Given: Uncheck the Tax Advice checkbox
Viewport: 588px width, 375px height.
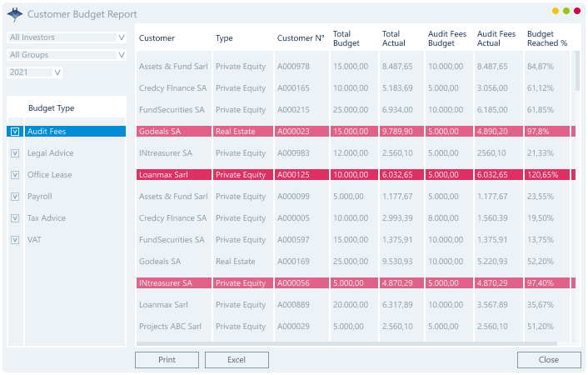Looking at the screenshot, I should [15, 218].
